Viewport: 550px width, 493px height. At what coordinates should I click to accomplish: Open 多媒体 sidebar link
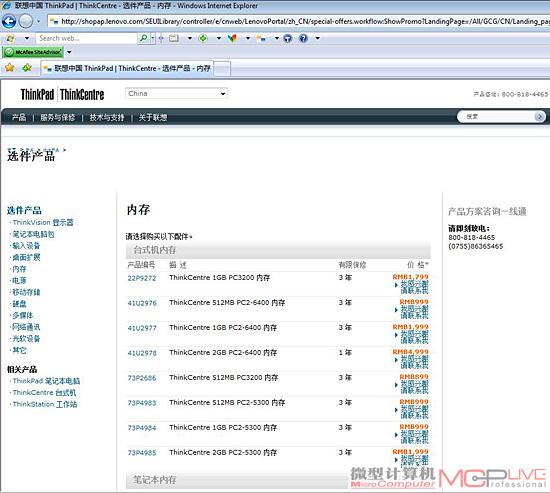pyautogui.click(x=23, y=315)
